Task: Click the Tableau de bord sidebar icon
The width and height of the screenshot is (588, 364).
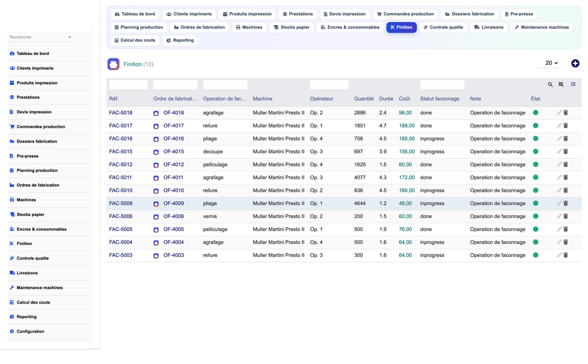Action: pos(12,53)
